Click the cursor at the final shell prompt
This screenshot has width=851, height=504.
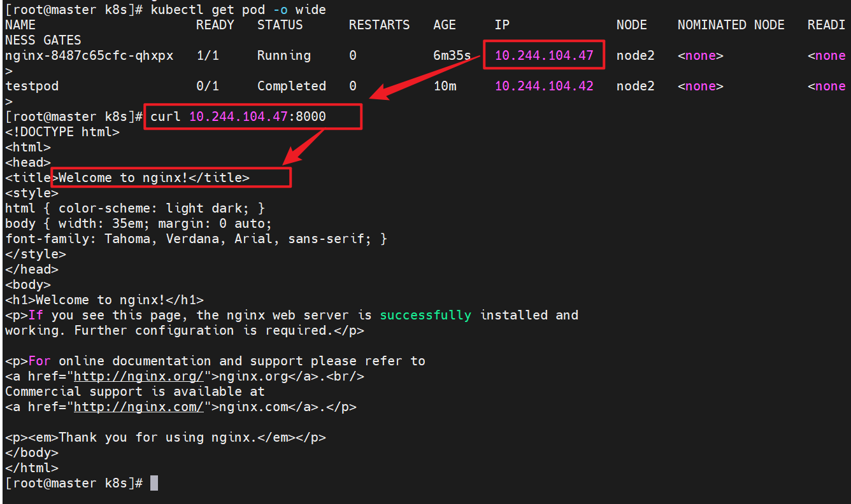pyautogui.click(x=154, y=483)
